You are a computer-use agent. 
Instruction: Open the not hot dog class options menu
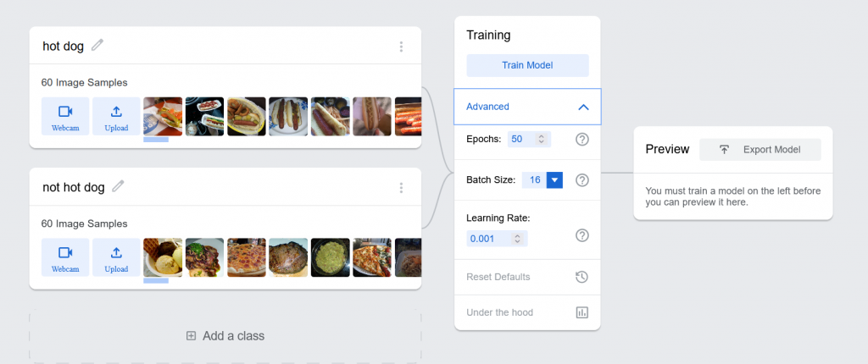coord(402,187)
